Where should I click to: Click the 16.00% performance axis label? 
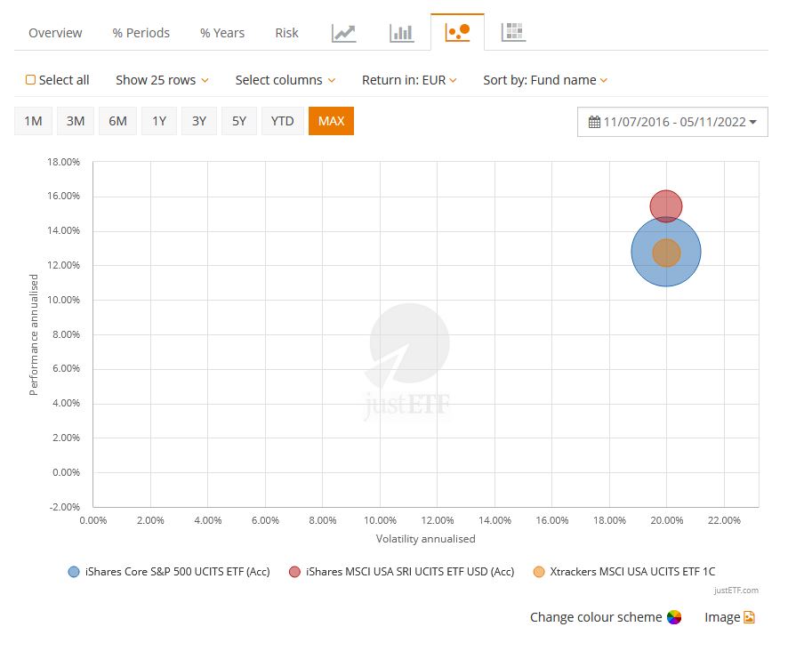coord(64,196)
